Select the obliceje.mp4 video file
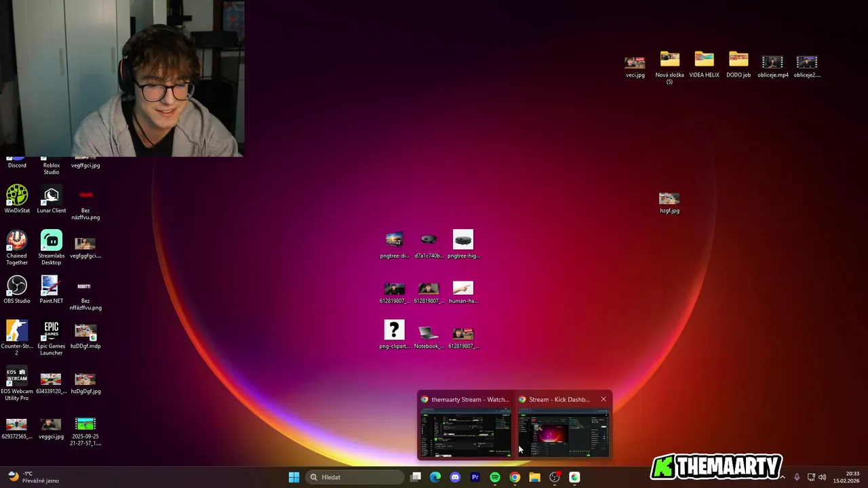This screenshot has height=488, width=868. (x=773, y=66)
